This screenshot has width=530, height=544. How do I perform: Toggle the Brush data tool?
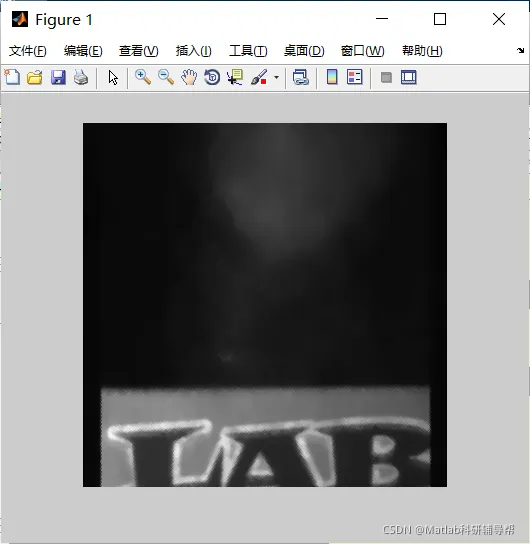pyautogui.click(x=259, y=77)
